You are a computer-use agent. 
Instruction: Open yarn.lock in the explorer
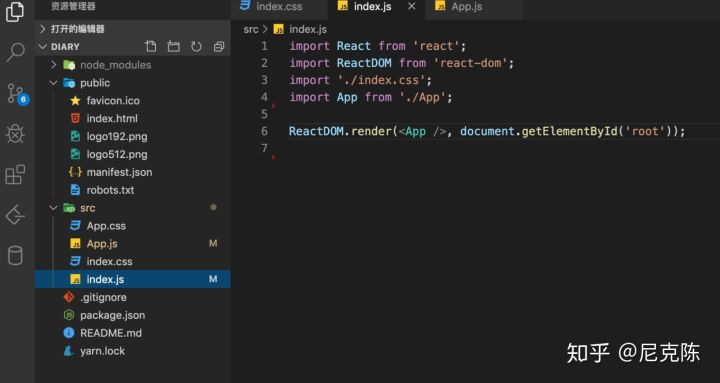pyautogui.click(x=102, y=351)
